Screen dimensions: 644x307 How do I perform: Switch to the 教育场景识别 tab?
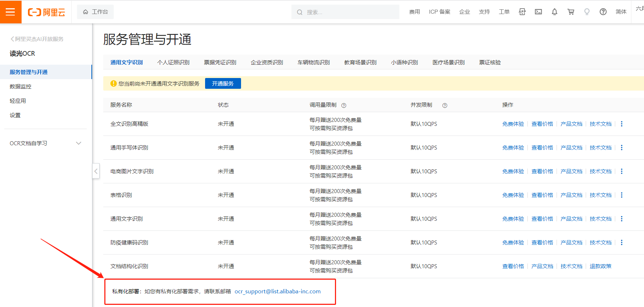tap(360, 62)
